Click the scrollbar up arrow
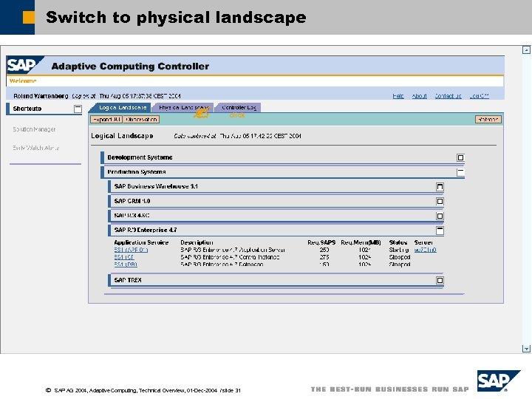Image resolution: width=532 pixels, height=399 pixels. click(x=526, y=50)
